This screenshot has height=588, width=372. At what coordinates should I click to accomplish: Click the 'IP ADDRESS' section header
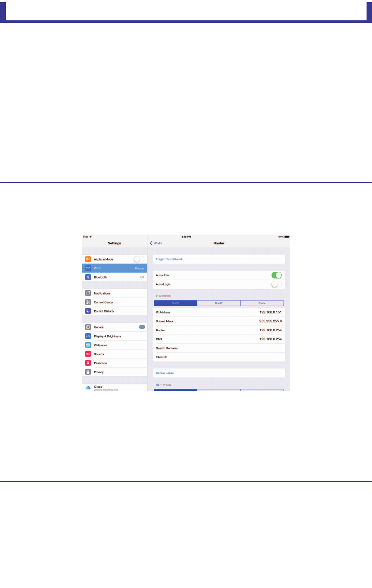click(163, 296)
